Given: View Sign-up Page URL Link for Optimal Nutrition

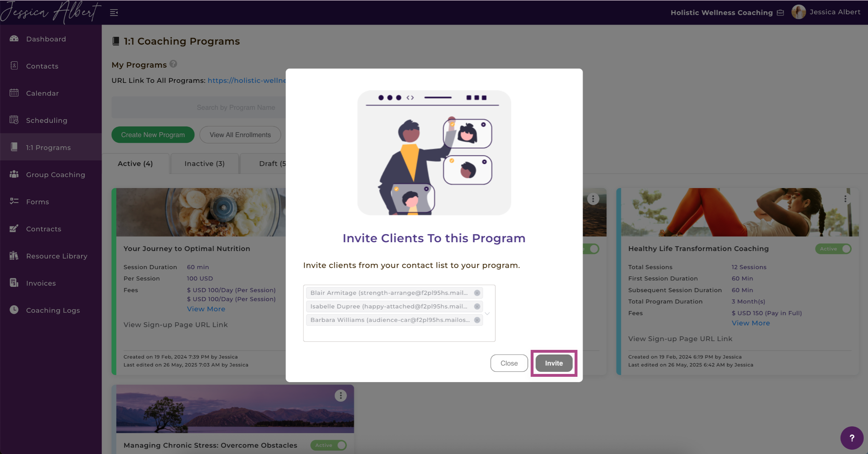Looking at the screenshot, I should tap(176, 325).
